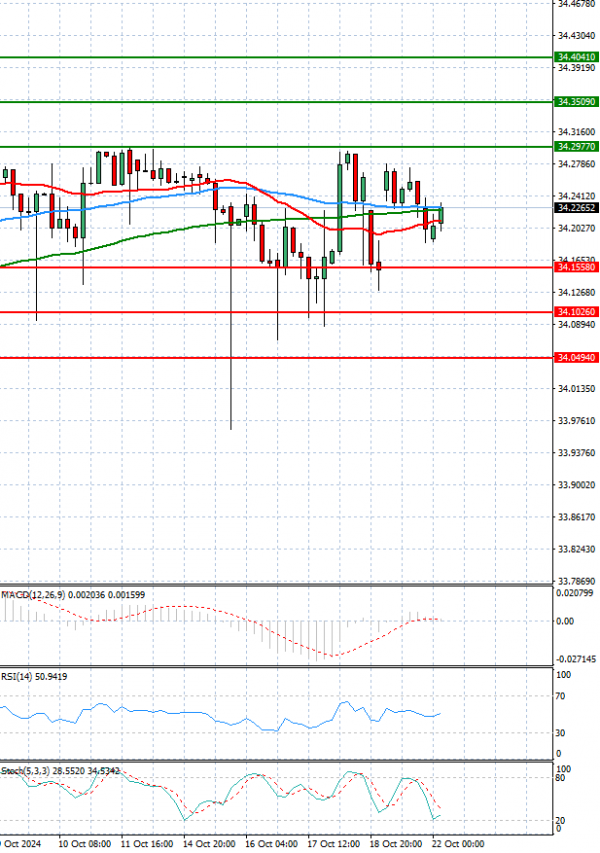Screen dimensions: 600x853
Task: Click the current price label 34.22652
Action: click(x=577, y=208)
